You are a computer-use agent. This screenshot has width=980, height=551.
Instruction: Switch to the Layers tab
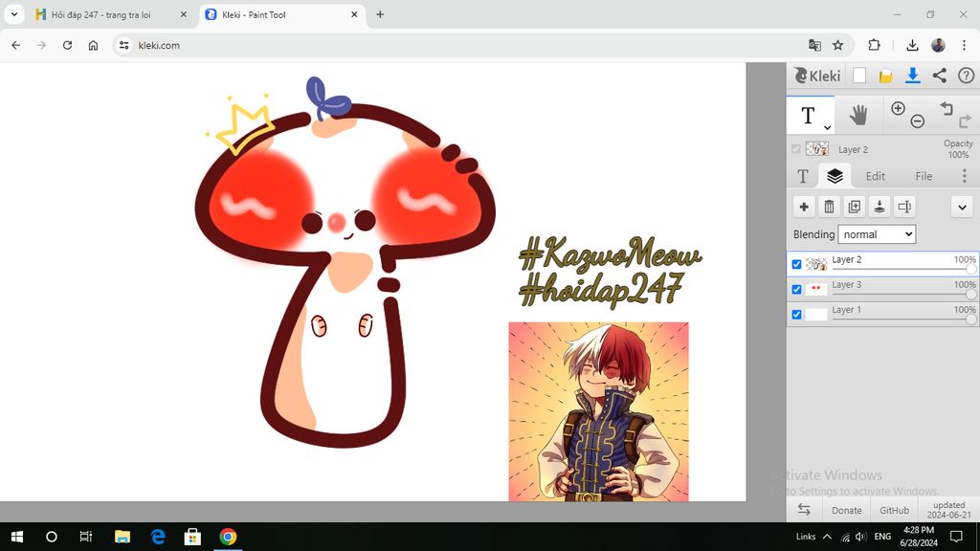click(x=835, y=176)
